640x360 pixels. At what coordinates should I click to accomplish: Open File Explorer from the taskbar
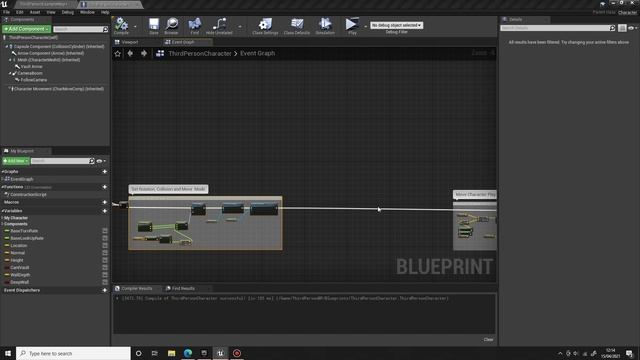171,353
